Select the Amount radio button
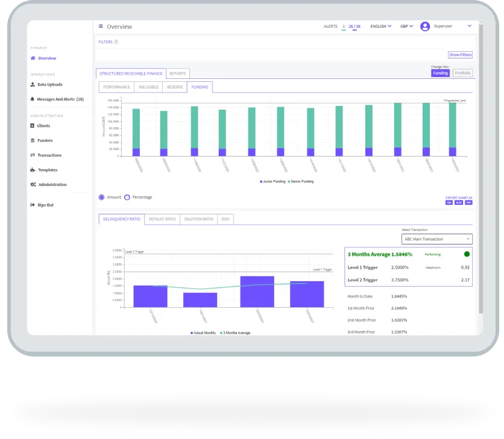 (x=102, y=198)
